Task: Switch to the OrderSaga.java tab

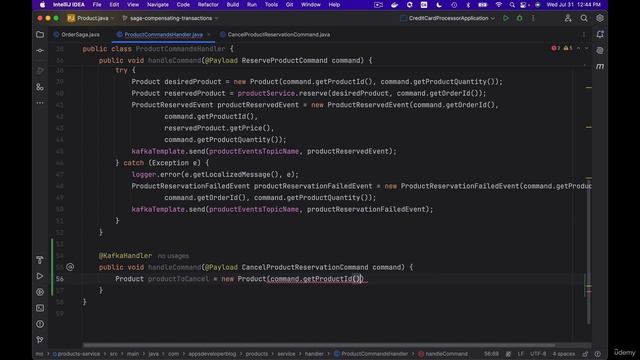Action: [x=76, y=35]
